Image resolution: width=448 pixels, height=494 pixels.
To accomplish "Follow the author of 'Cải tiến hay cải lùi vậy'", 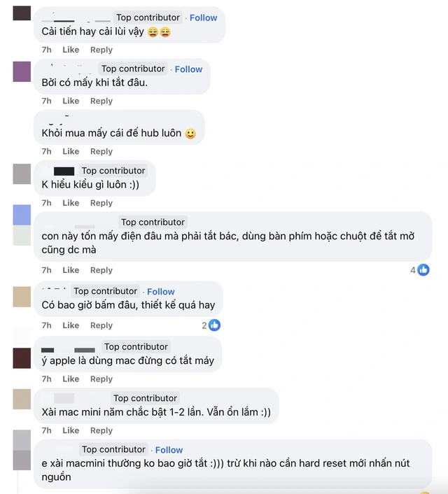I will (x=203, y=17).
